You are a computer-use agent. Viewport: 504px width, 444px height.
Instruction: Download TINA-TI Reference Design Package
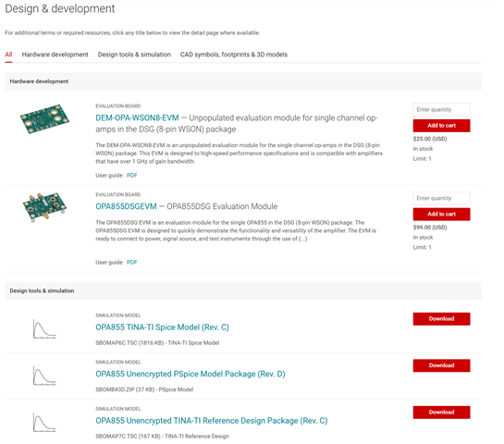point(441,413)
